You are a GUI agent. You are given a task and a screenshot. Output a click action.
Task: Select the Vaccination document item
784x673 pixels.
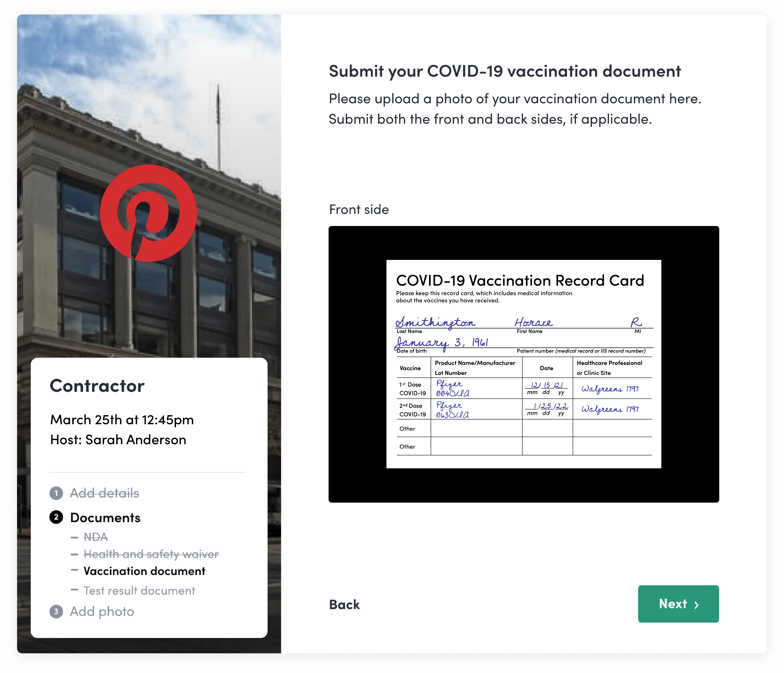(x=144, y=571)
